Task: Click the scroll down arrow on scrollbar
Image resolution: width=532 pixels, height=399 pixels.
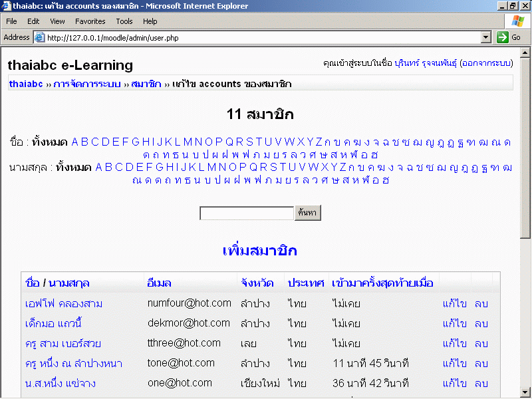Action: click(526, 393)
